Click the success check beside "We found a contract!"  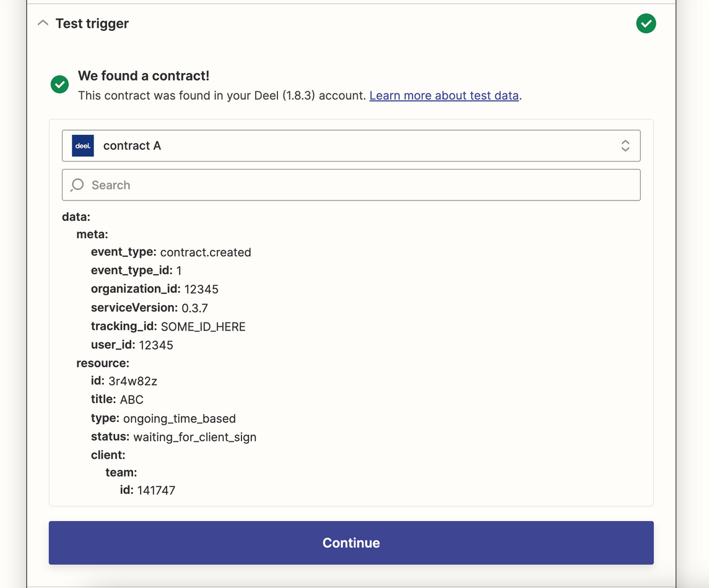point(59,84)
